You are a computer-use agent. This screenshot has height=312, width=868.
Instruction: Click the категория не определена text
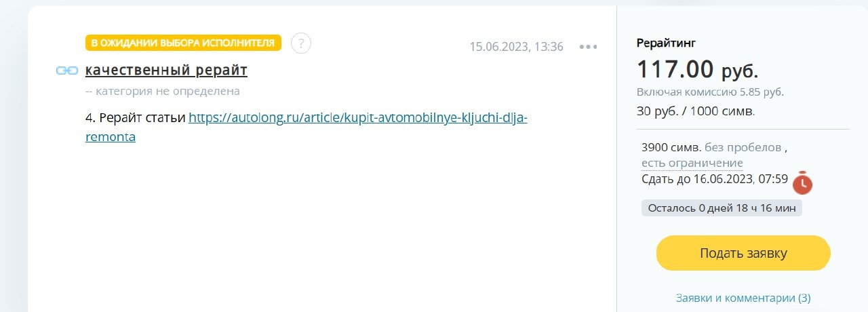(163, 91)
